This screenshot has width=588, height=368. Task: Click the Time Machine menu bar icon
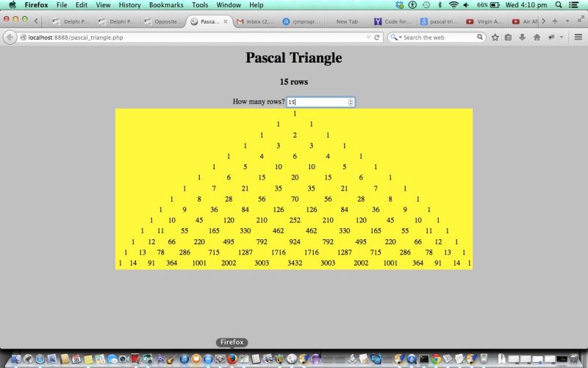tap(426, 5)
